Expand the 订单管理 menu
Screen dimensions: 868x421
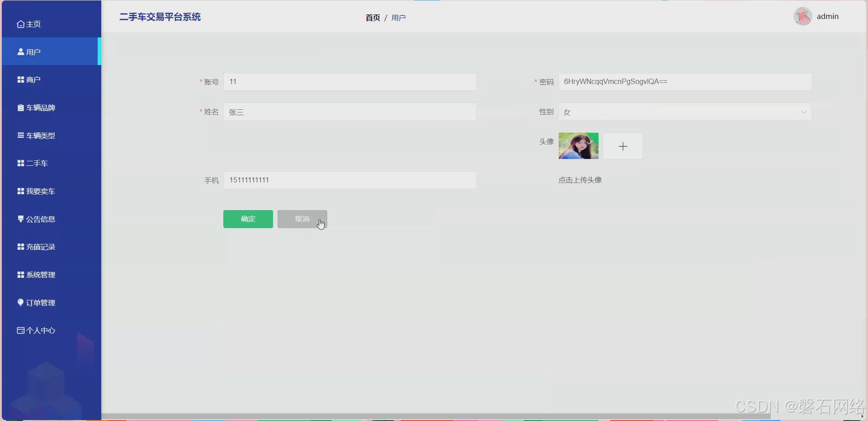tap(52, 303)
